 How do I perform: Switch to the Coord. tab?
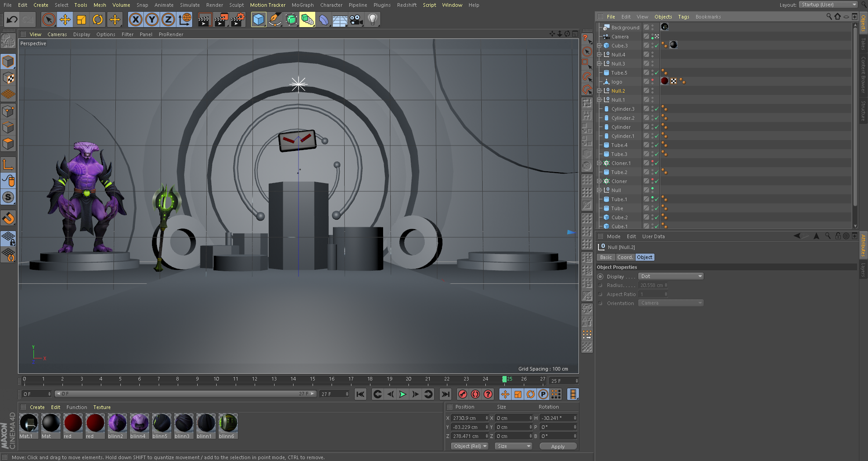[625, 257]
